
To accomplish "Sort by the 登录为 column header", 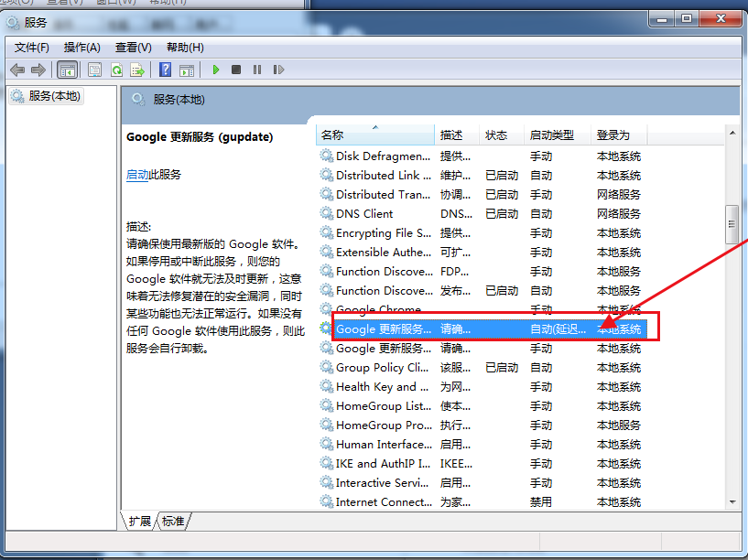I will (x=619, y=135).
